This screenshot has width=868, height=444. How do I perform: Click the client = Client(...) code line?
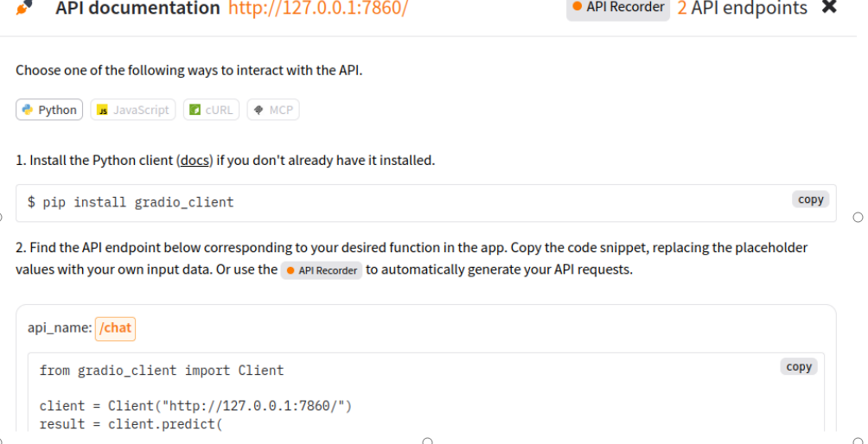pyautogui.click(x=195, y=406)
